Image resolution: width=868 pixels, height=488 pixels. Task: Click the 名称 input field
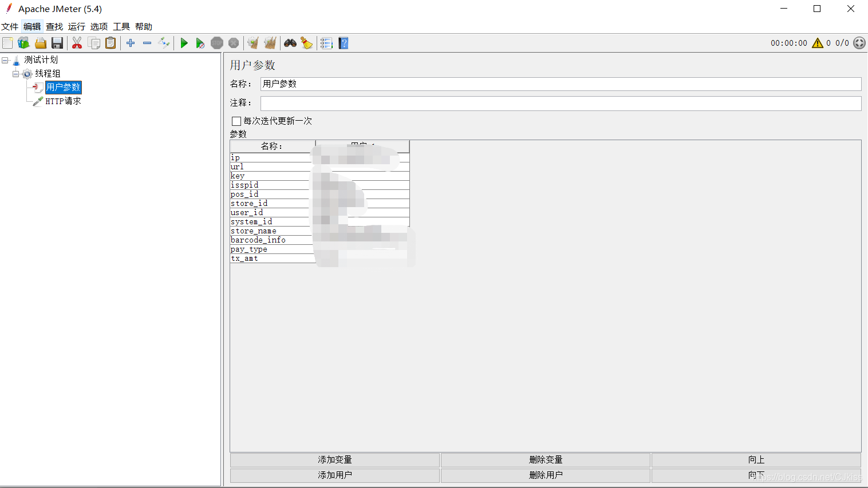click(561, 84)
